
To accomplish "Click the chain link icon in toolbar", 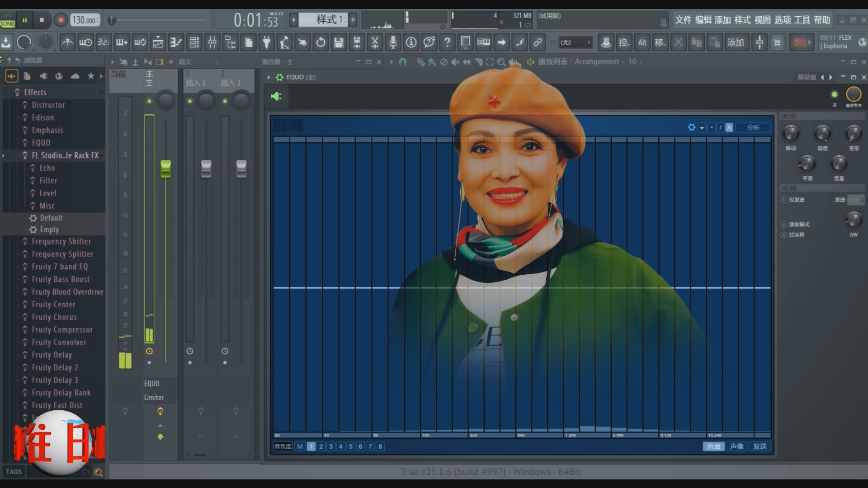I will (x=538, y=42).
